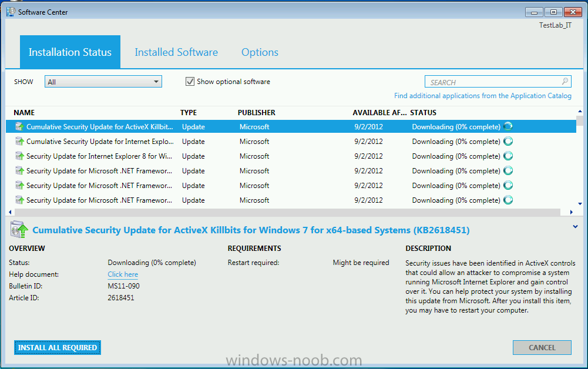
Task: Sort by NAME column header
Action: coord(24,112)
